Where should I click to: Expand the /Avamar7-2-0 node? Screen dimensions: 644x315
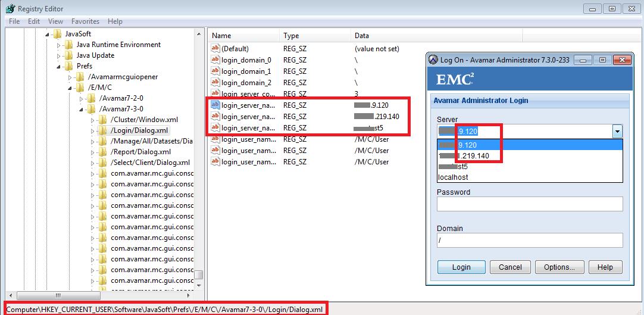(82, 99)
